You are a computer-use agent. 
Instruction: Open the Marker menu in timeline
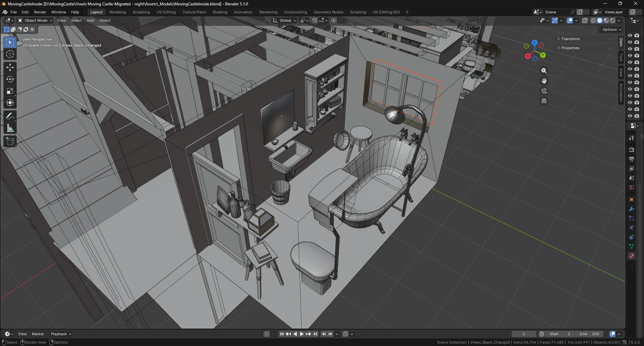coord(38,334)
